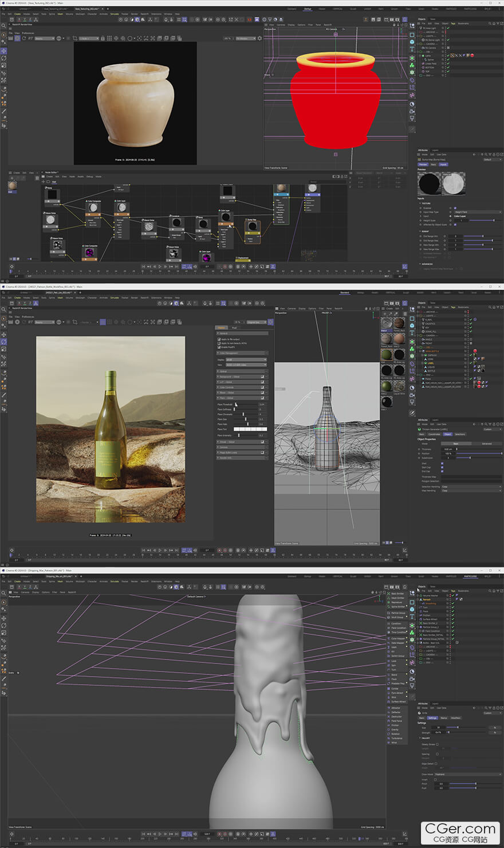Viewport: 504px width, 848px height.
Task: Expand the Magic Bullet Looks section
Action: pyautogui.click(x=242, y=453)
